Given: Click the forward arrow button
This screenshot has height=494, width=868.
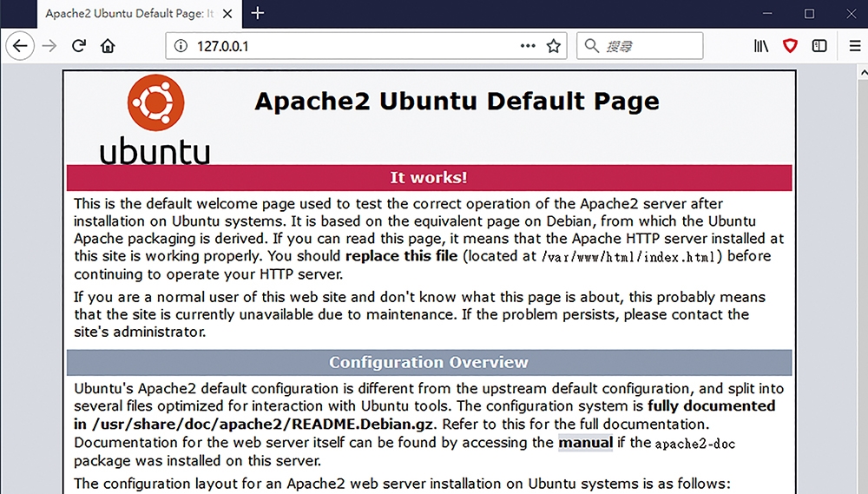Looking at the screenshot, I should coord(49,46).
